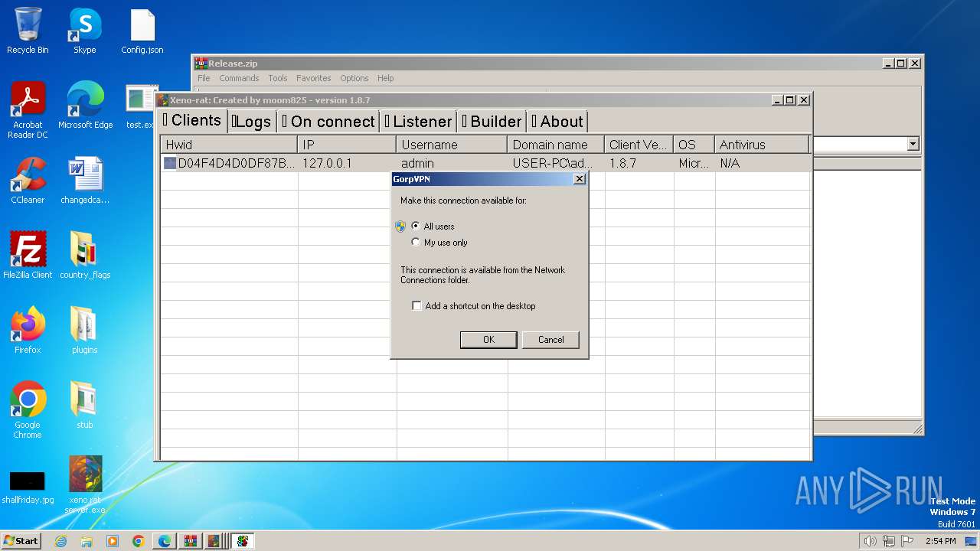Open the Recycle Bin desktop icon
980x551 pixels.
click(28, 31)
